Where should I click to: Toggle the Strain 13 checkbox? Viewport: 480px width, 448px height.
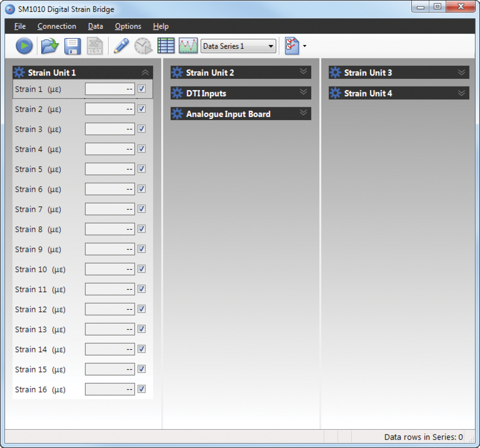(142, 329)
